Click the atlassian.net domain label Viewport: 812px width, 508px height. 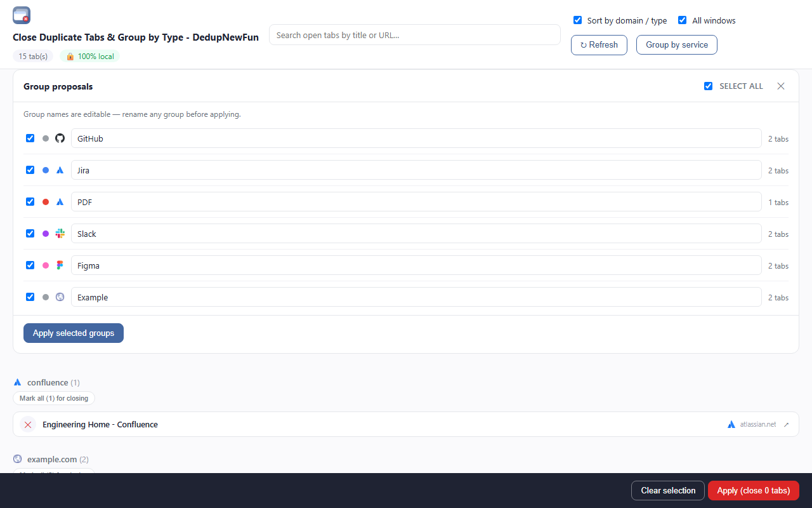(758, 425)
